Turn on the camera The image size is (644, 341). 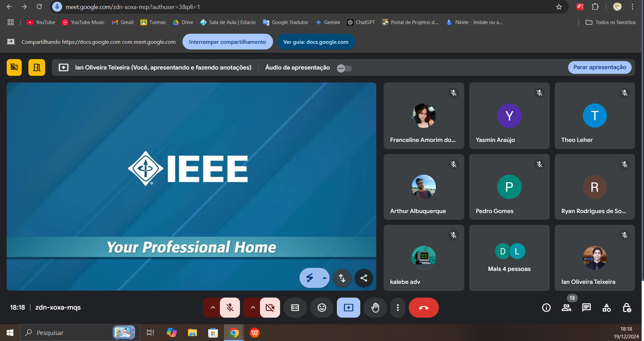coord(270,308)
